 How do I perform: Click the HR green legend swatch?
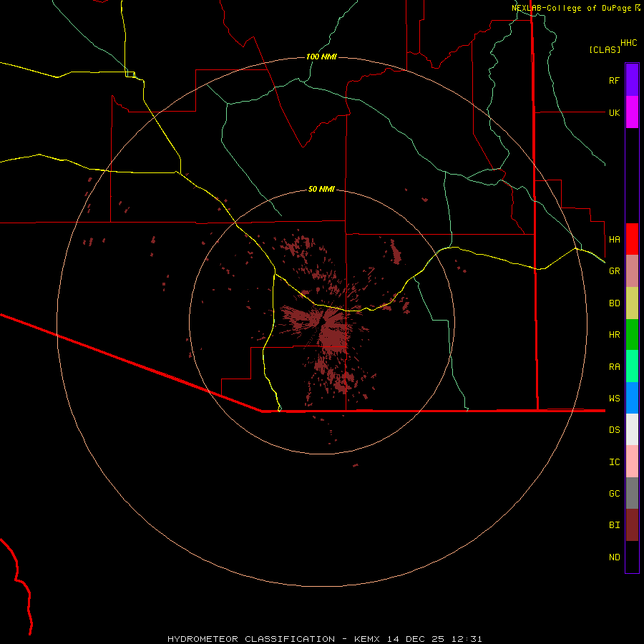tap(632, 335)
